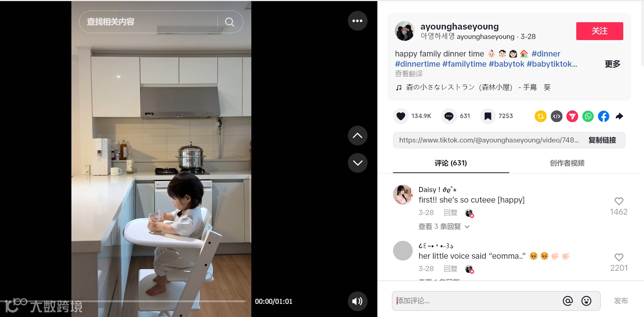Viewport: 644px width, 317px height.
Task: Expand the caption with 更多
Action: [612, 64]
